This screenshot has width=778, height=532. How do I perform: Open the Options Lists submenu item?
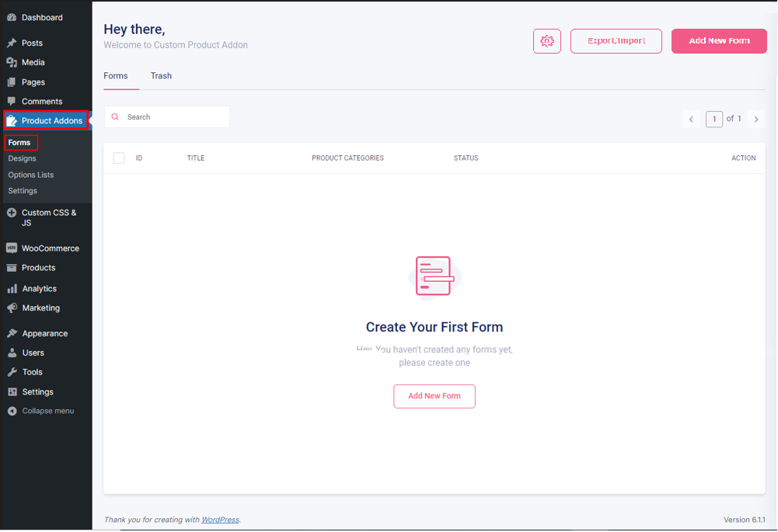pos(31,175)
